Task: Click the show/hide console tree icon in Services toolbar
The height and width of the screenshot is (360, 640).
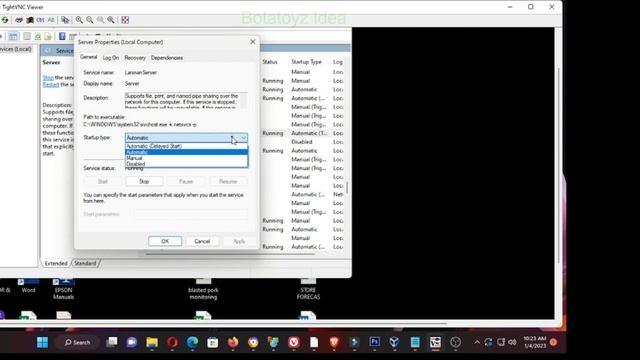Action: point(13,36)
